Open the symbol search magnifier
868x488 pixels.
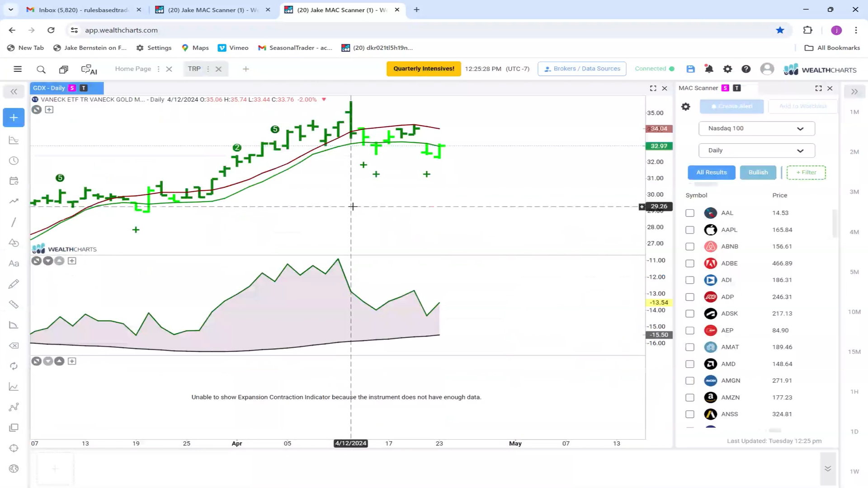[x=41, y=69]
